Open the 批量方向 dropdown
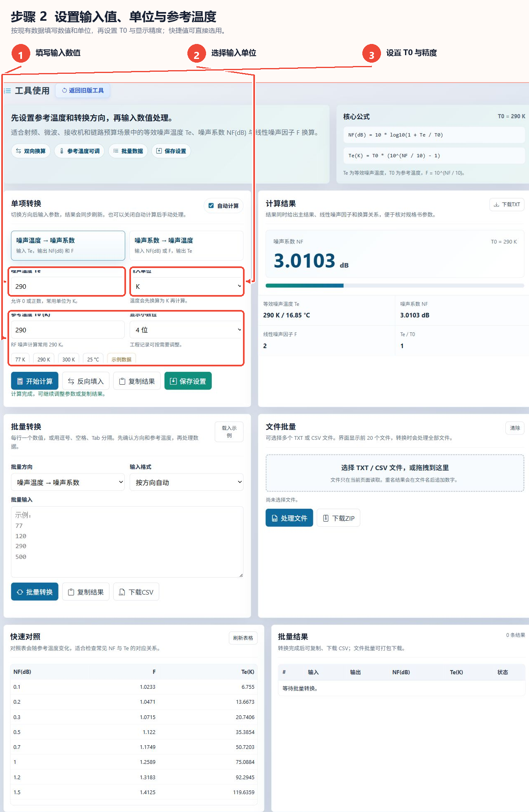529x812 pixels. (68, 483)
